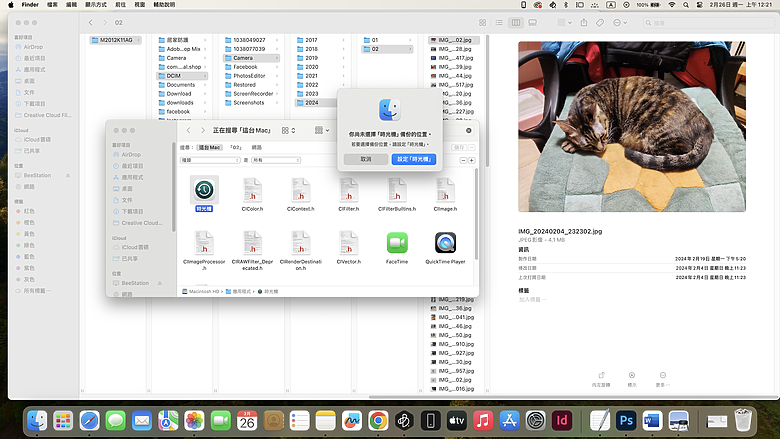Open the 輔助說明 menu
780x439 pixels.
164,4
